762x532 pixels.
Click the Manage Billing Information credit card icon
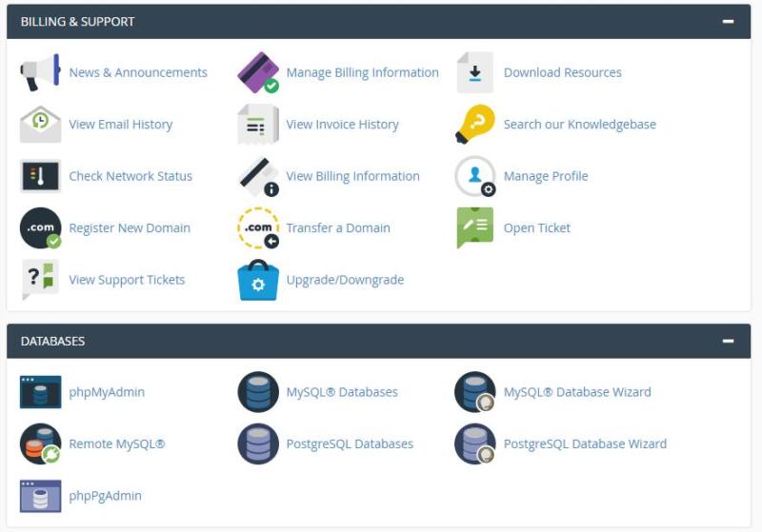pos(257,73)
